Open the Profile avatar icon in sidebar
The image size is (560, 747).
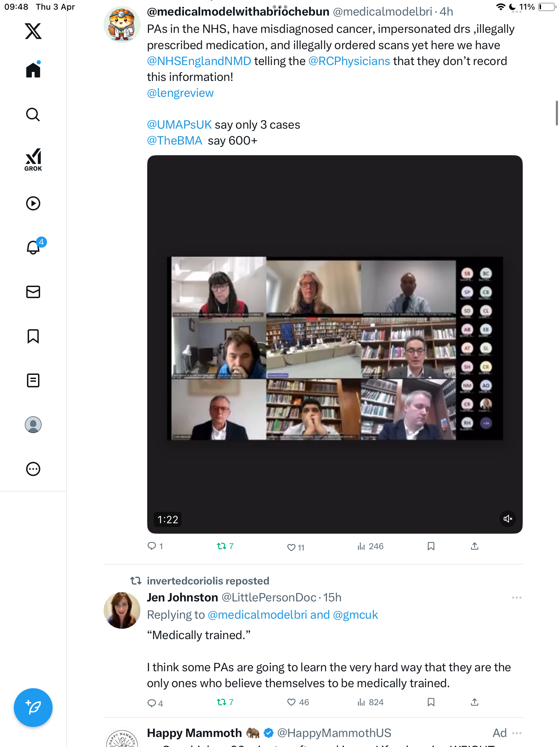33,425
